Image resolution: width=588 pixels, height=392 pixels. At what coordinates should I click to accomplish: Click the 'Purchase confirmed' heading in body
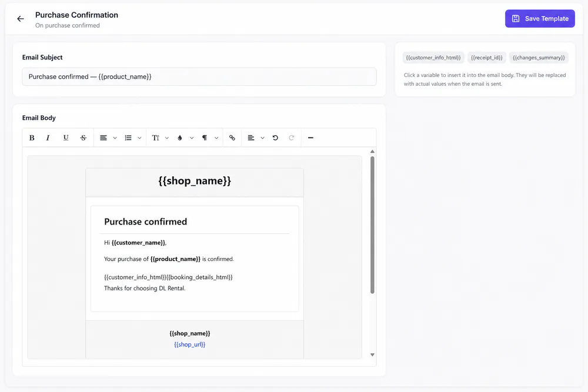click(x=145, y=222)
